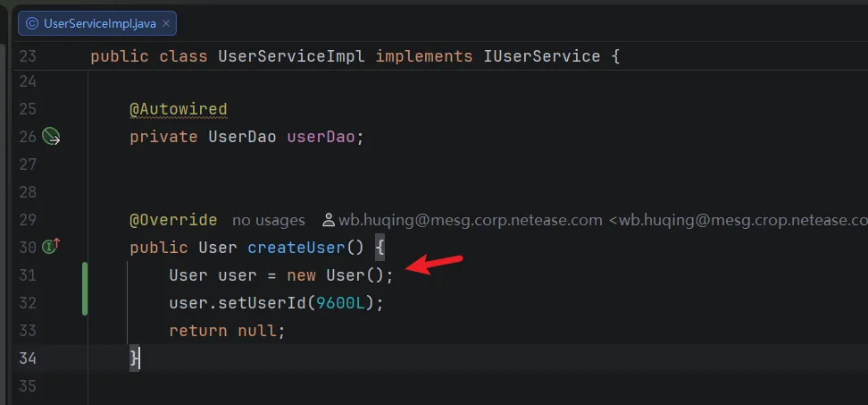Click the createUser method name
The width and height of the screenshot is (868, 405).
point(296,247)
